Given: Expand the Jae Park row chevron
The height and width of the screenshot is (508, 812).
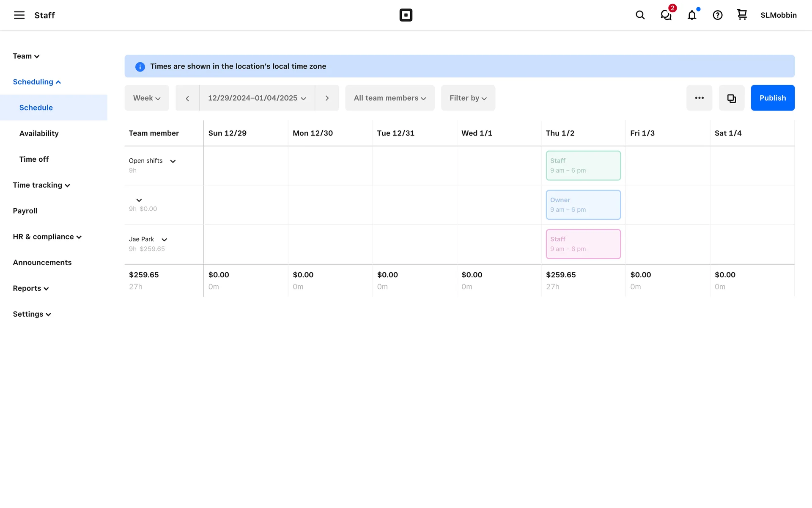Looking at the screenshot, I should click(165, 240).
